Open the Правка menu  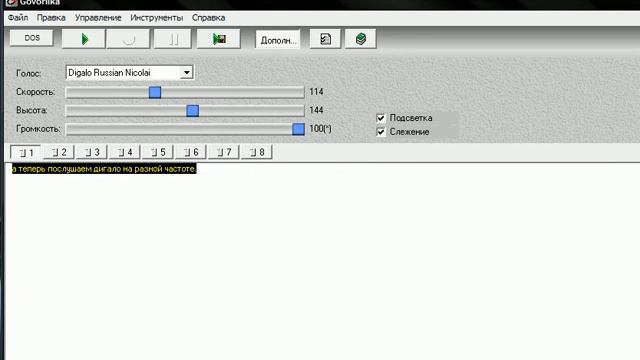coord(51,18)
